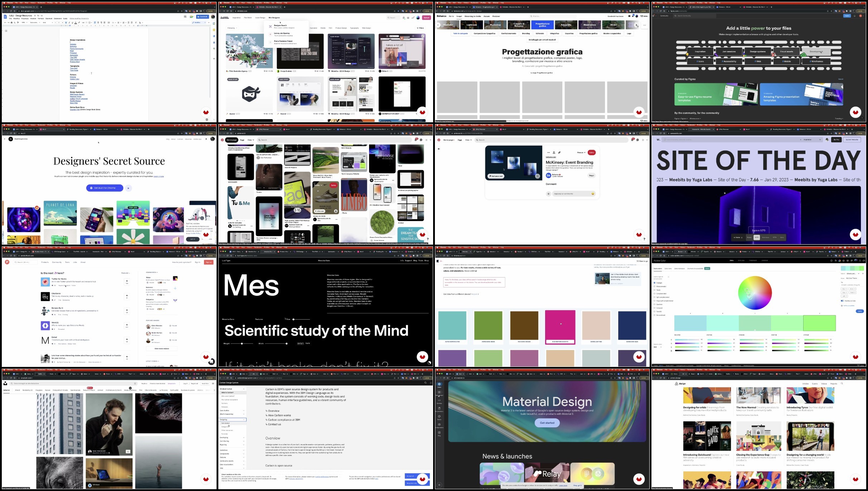The width and height of the screenshot is (868, 491).
Task: Click the red Salva button on the McKinsey pin
Action: (592, 152)
